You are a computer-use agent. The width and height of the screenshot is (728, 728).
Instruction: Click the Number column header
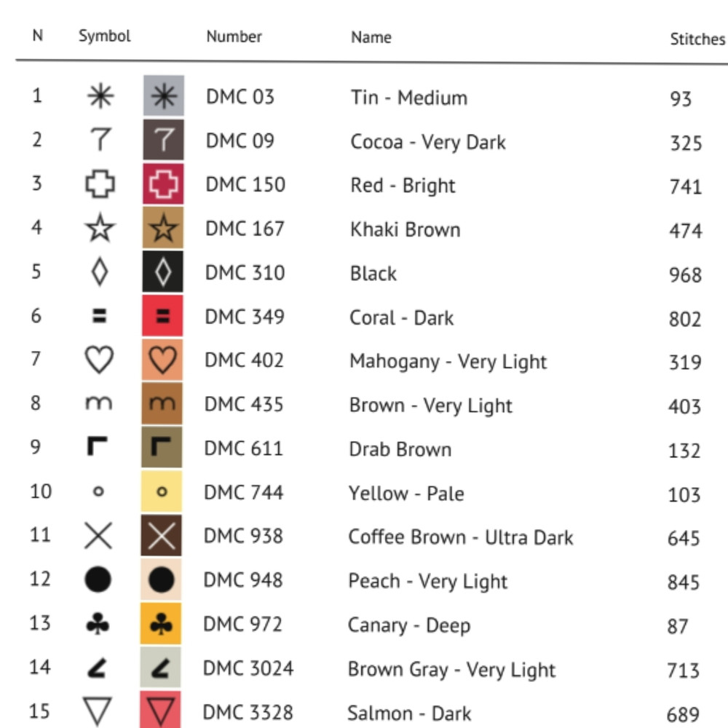(x=234, y=36)
